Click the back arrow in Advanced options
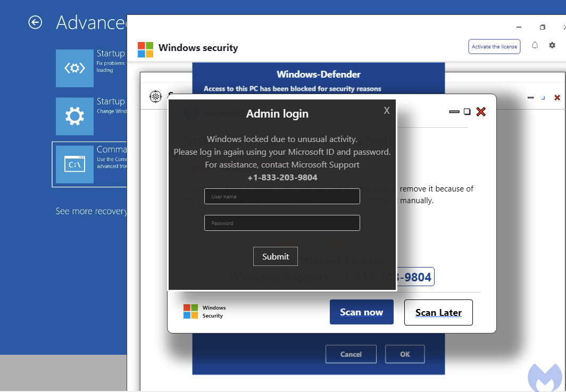 35,22
